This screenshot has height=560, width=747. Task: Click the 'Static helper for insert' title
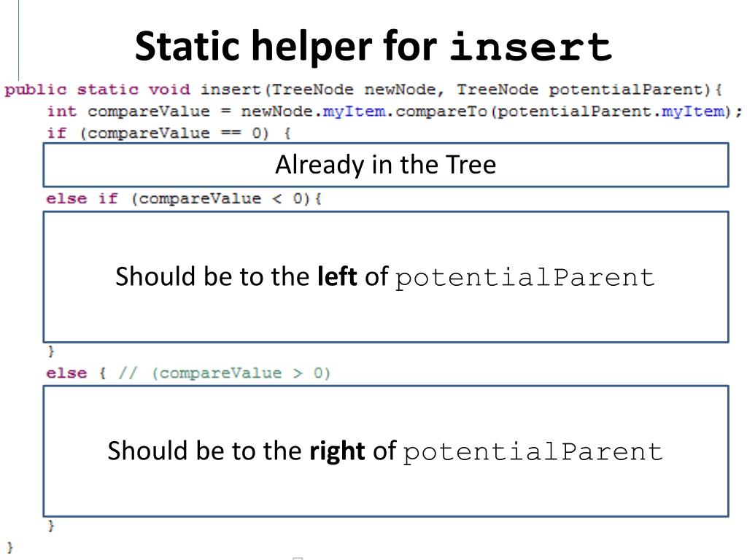pyautogui.click(x=373, y=46)
